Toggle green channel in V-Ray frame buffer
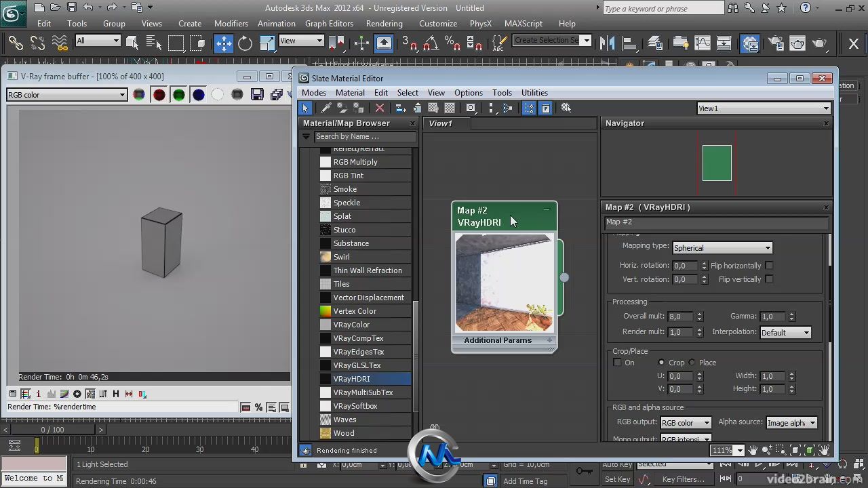 (x=178, y=95)
